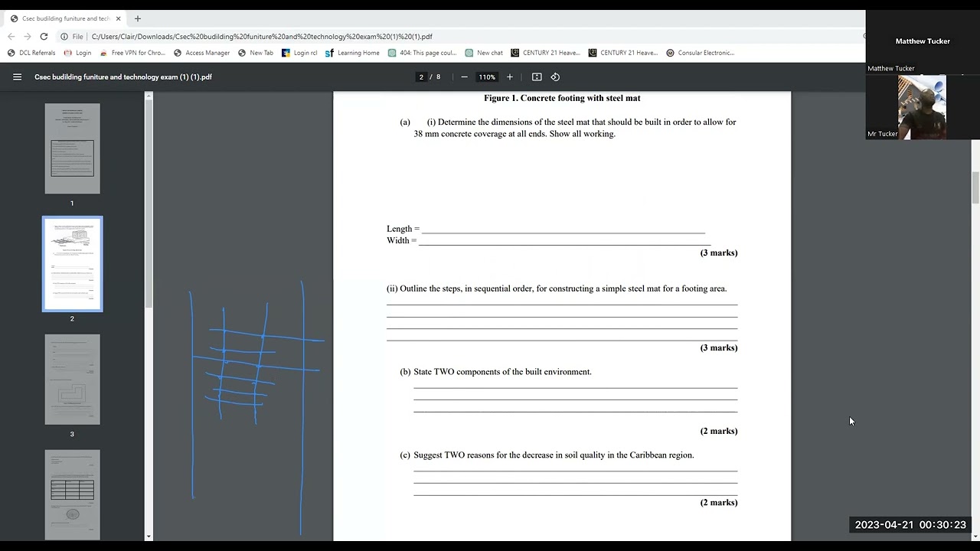The width and height of the screenshot is (980, 551).
Task: Zoom out of the PDF
Action: 464,77
